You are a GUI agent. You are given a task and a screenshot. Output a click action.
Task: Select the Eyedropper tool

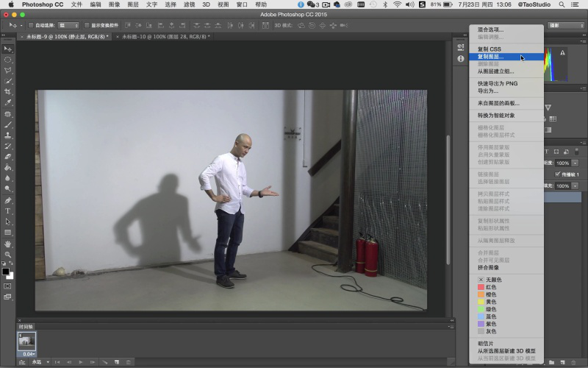(8, 102)
